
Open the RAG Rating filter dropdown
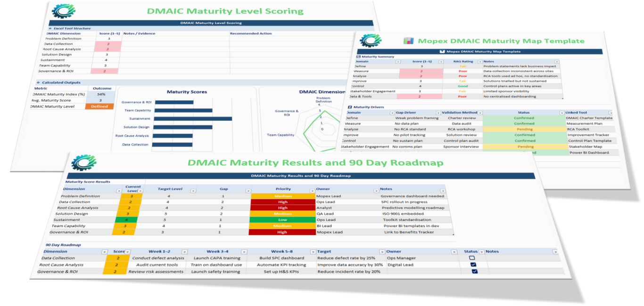click(479, 62)
